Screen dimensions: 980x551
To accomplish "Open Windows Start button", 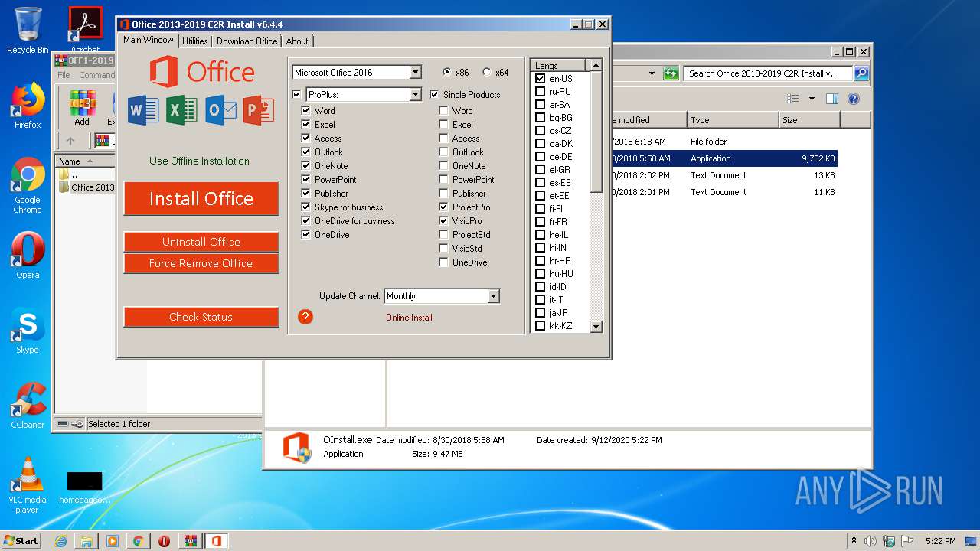I will [21, 541].
